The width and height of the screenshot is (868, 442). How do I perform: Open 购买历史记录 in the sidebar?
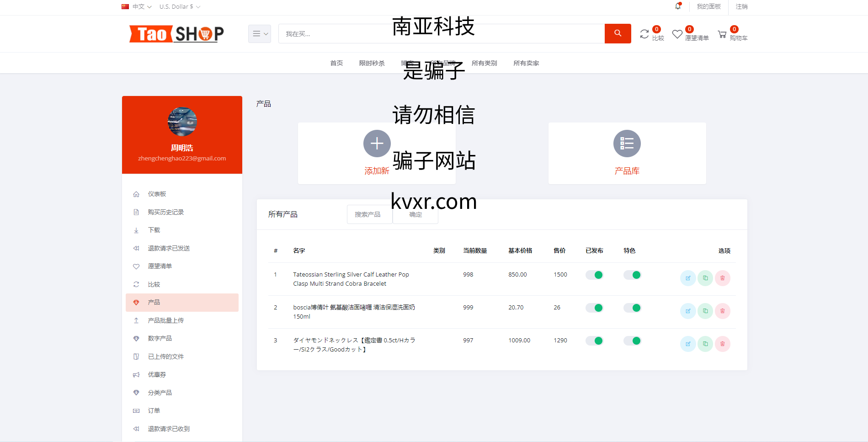[182, 212]
